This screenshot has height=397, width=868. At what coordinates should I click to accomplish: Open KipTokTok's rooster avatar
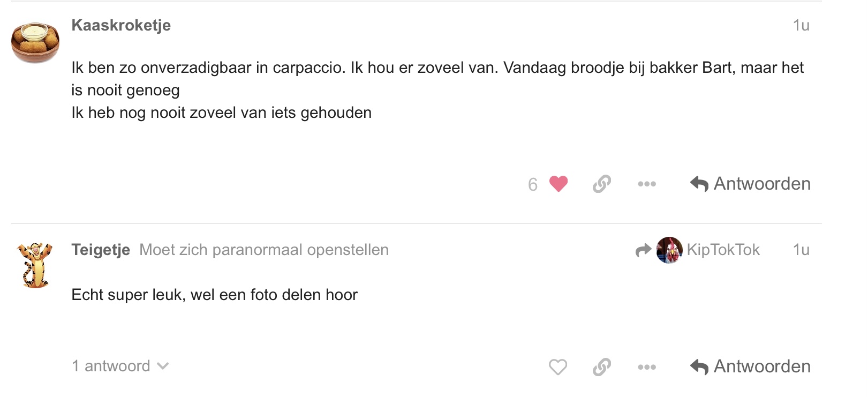click(669, 250)
